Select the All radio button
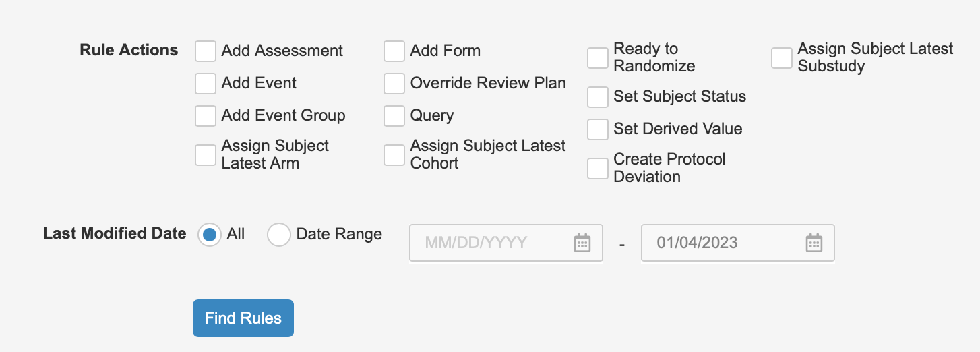The image size is (980, 352). coord(210,235)
